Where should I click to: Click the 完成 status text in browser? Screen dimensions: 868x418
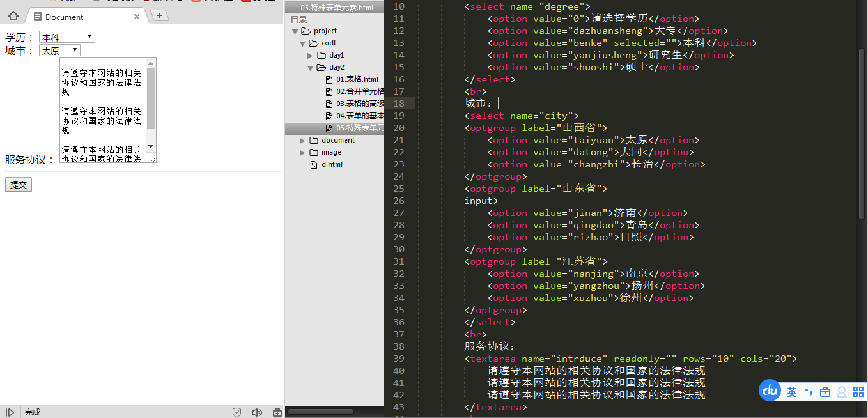click(33, 412)
